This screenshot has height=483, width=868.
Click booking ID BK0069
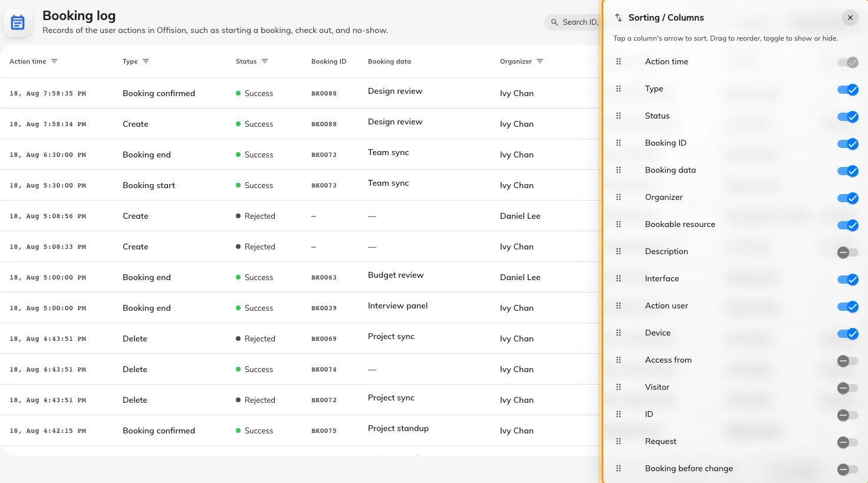(x=324, y=339)
